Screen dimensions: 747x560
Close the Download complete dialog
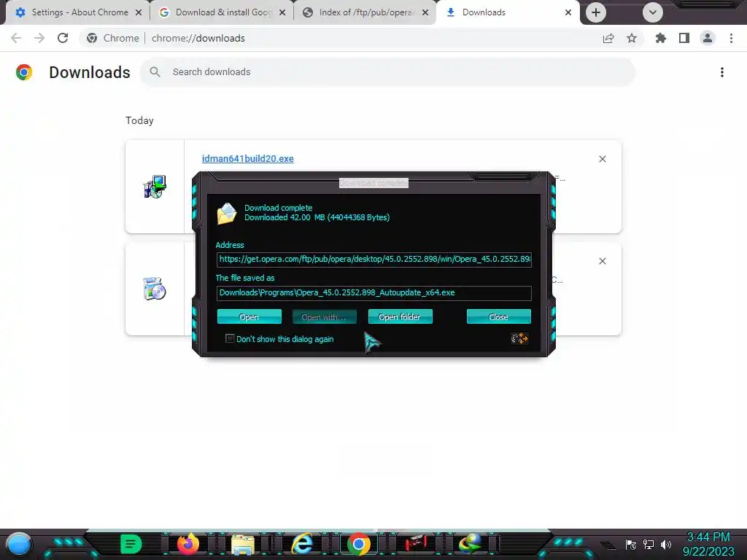coord(498,316)
